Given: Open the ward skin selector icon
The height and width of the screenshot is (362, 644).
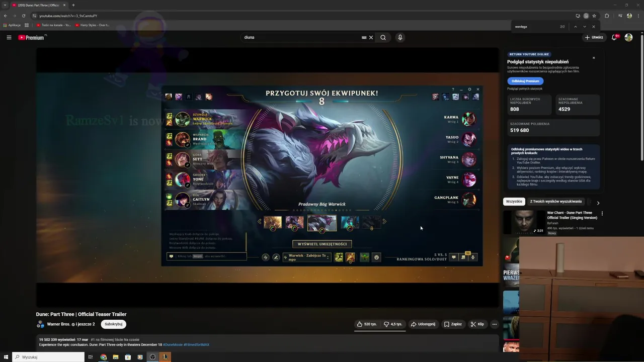Looking at the screenshot, I should click(364, 257).
